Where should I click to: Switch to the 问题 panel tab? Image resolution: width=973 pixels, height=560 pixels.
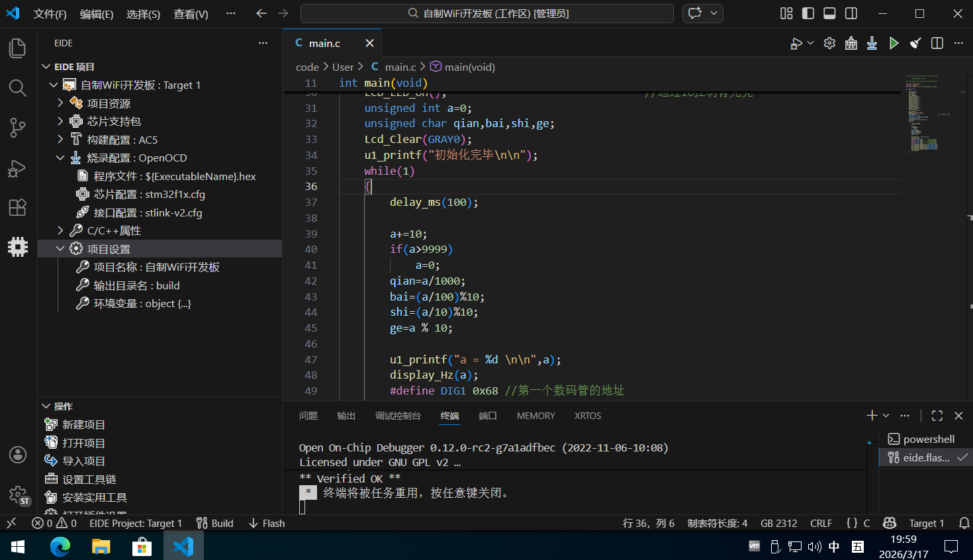[308, 416]
